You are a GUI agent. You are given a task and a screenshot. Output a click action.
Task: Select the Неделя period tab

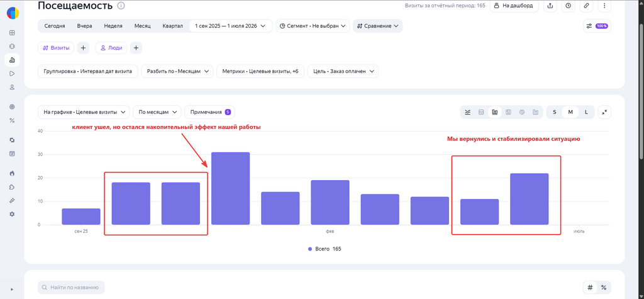[113, 26]
